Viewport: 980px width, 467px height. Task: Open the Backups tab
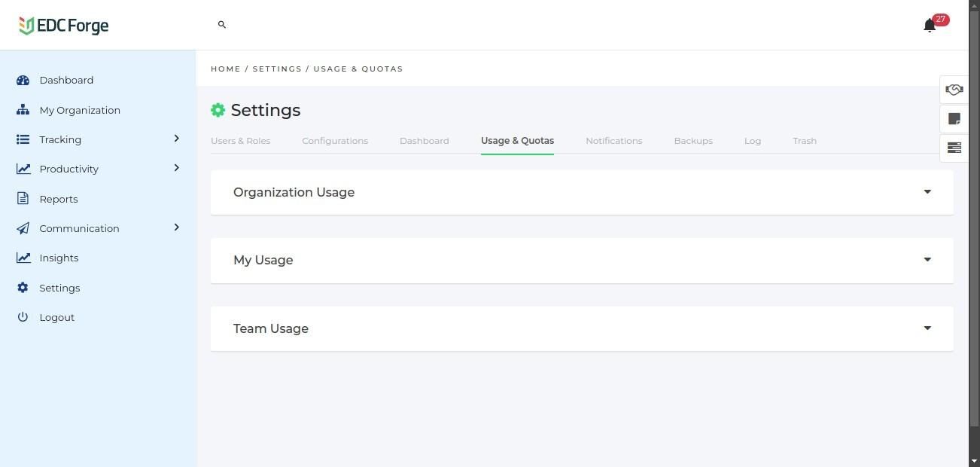coord(693,141)
